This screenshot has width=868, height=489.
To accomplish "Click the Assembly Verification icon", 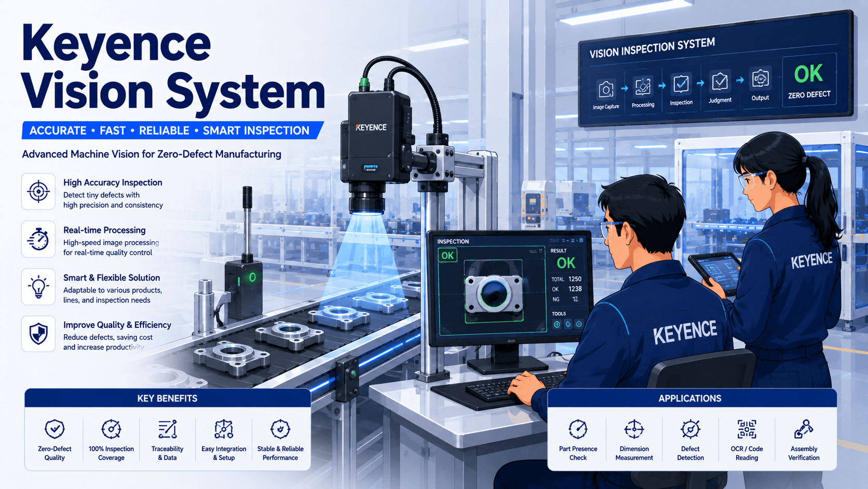I will click(804, 429).
